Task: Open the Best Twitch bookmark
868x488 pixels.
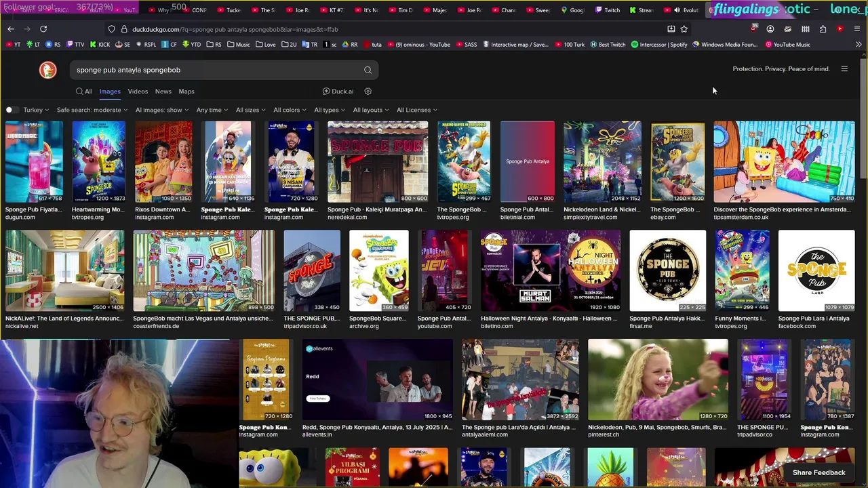Action: coord(607,45)
